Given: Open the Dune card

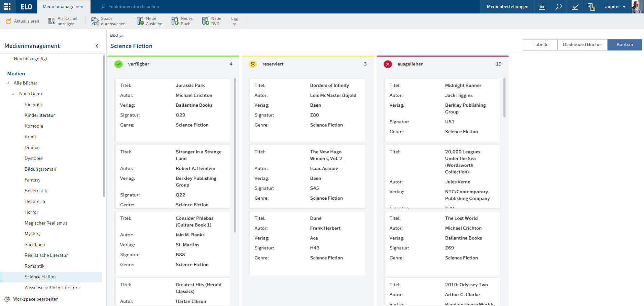Looking at the screenshot, I should point(308,243).
